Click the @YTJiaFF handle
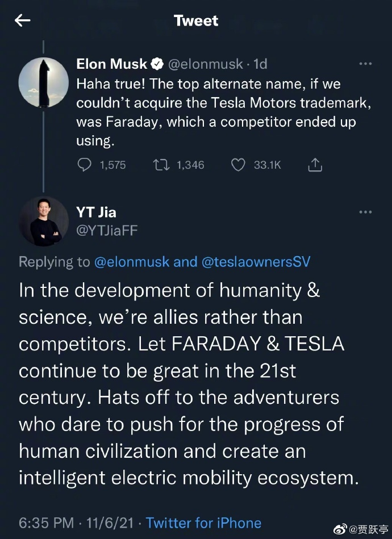 tap(107, 230)
